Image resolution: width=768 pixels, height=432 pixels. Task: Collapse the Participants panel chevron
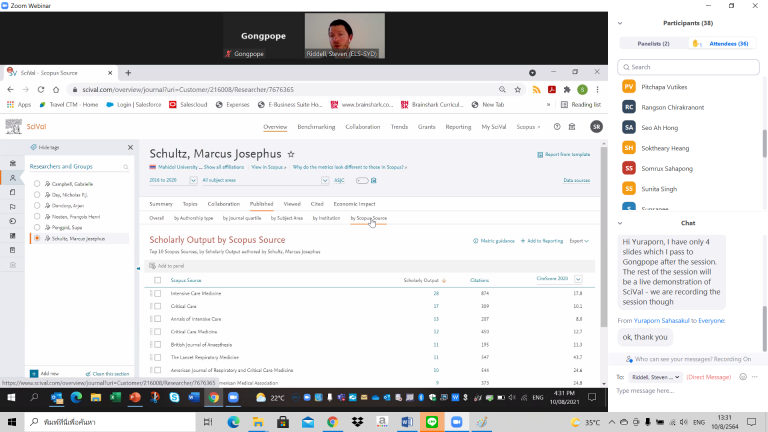620,23
